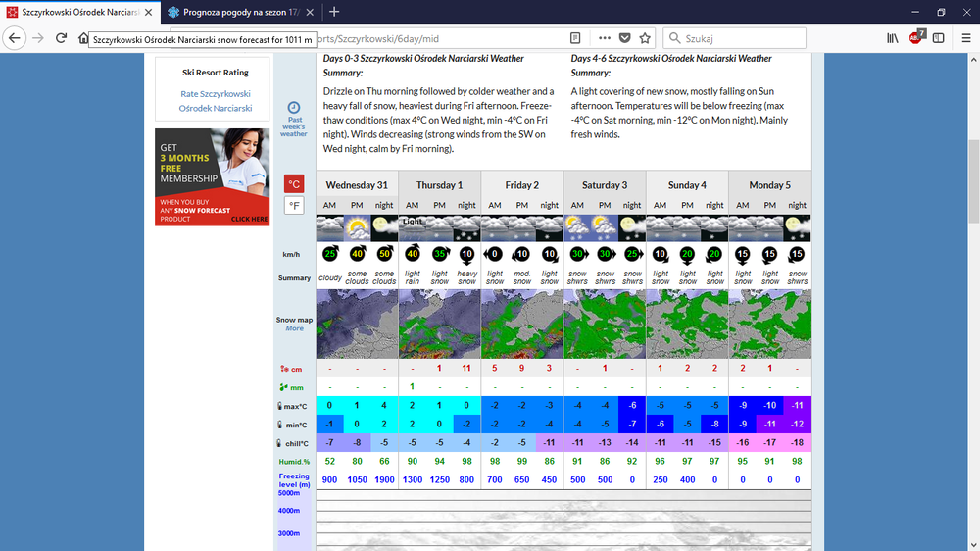Click Thursday night 11 cm snowfall value
Screen dimensions: 980x551
(x=466, y=369)
